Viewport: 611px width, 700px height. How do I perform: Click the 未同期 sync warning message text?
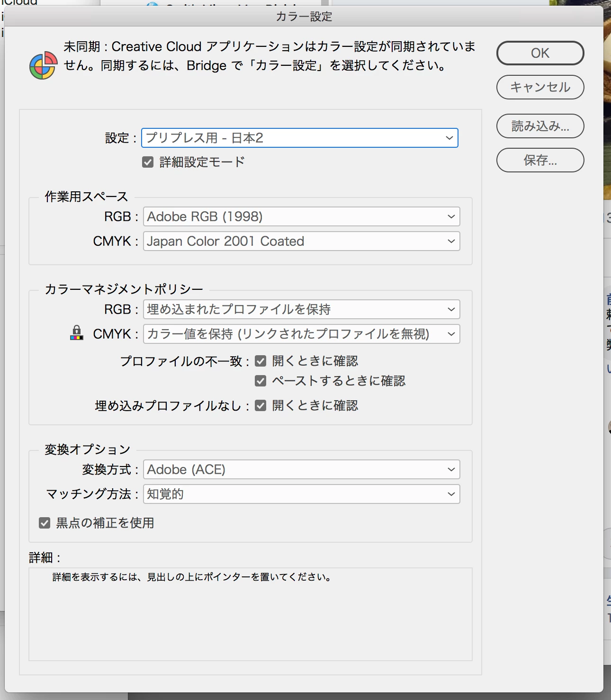pos(270,56)
